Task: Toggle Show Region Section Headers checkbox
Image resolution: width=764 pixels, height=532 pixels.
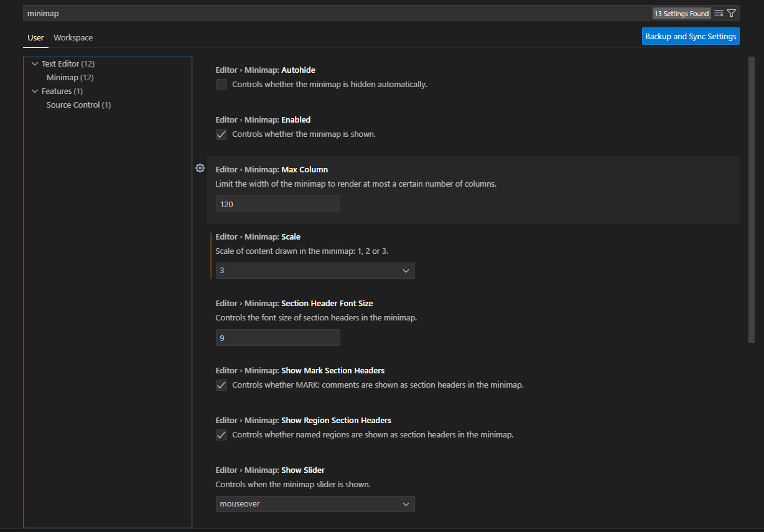Action: coord(221,435)
